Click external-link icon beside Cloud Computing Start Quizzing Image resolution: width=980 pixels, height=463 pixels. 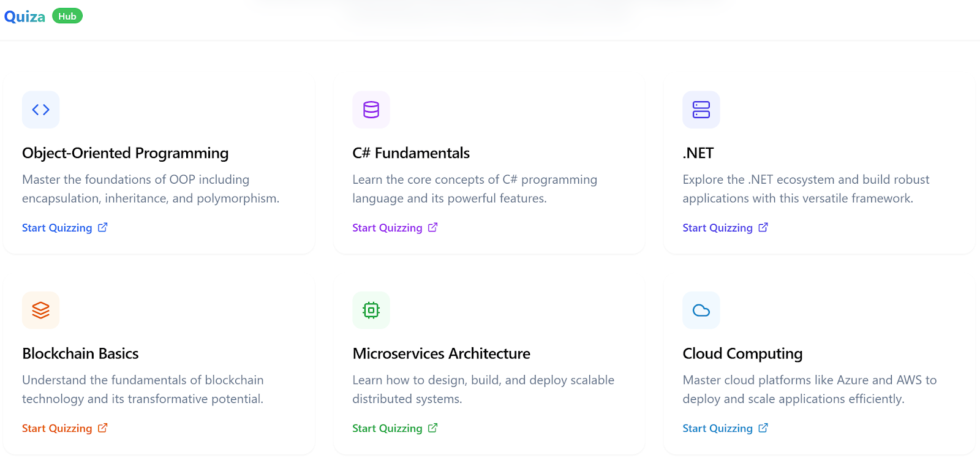(x=763, y=428)
